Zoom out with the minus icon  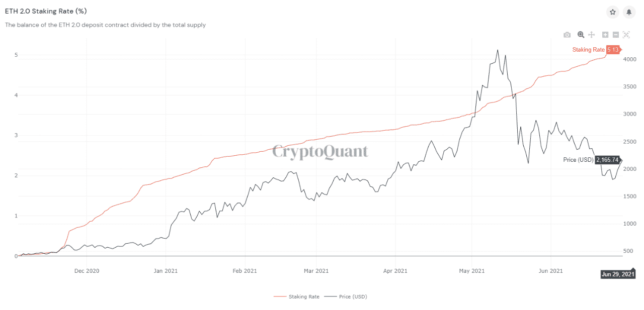pos(615,35)
